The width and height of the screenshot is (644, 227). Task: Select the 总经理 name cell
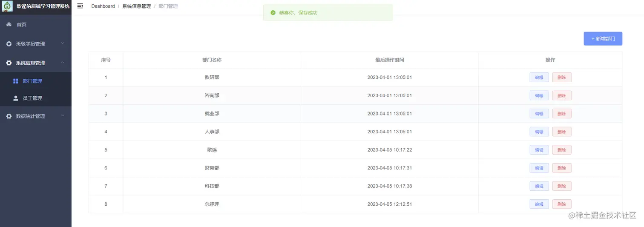click(212, 204)
